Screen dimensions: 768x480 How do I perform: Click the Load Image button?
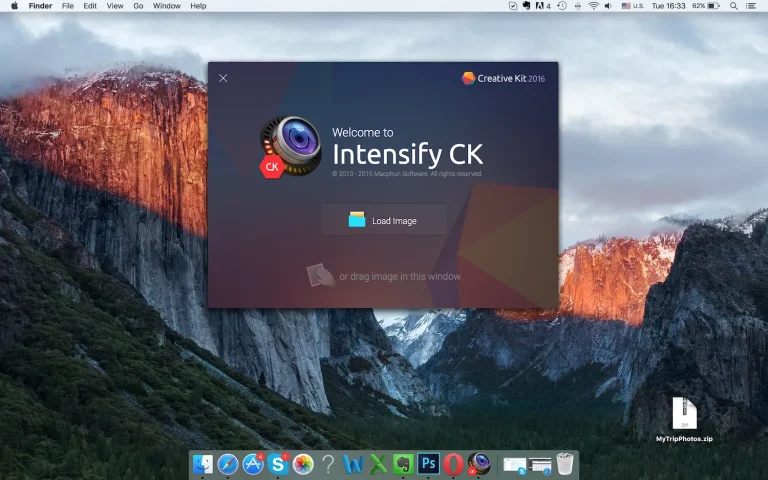383,220
